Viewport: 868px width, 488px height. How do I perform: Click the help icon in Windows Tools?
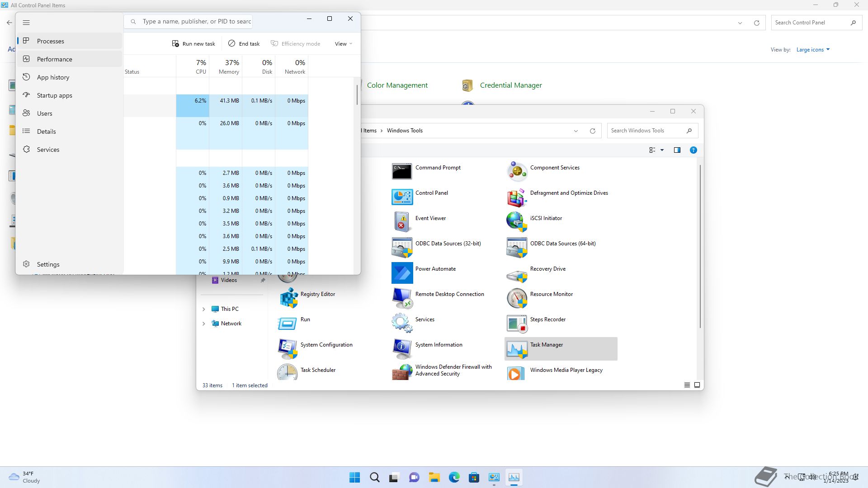coord(693,150)
